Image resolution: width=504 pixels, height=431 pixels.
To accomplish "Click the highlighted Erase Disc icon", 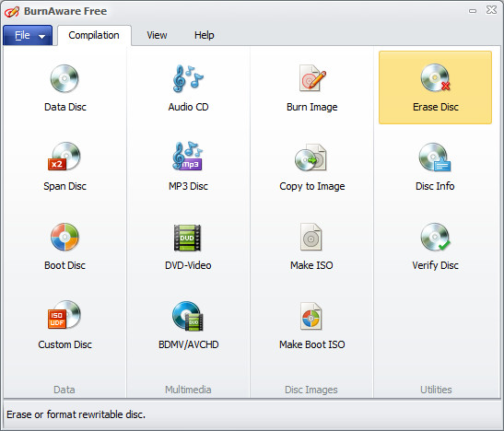I will point(435,77).
